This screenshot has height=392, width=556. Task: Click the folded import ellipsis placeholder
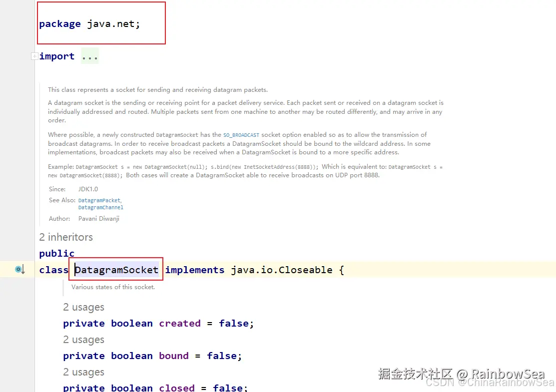tap(90, 56)
